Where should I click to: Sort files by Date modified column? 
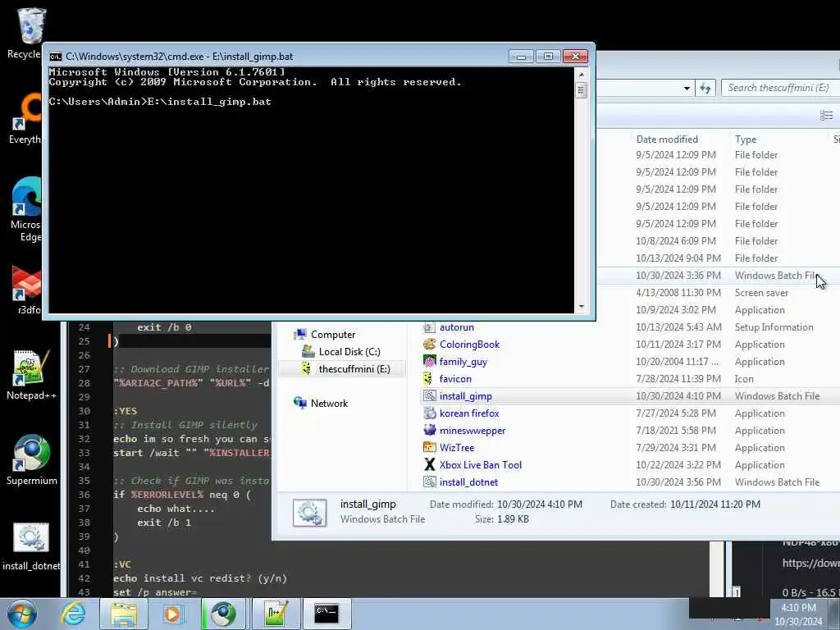point(667,139)
